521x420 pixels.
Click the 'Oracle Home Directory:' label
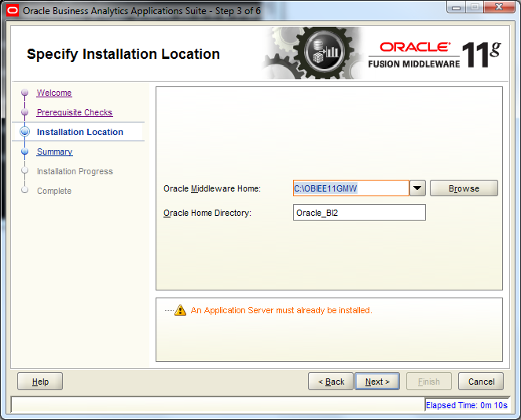[x=207, y=213]
